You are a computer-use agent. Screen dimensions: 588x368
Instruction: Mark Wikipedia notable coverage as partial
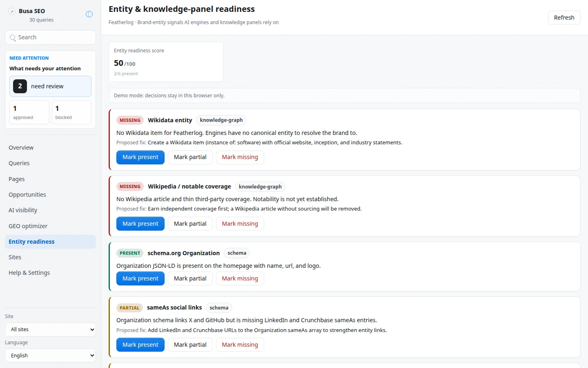tap(190, 224)
